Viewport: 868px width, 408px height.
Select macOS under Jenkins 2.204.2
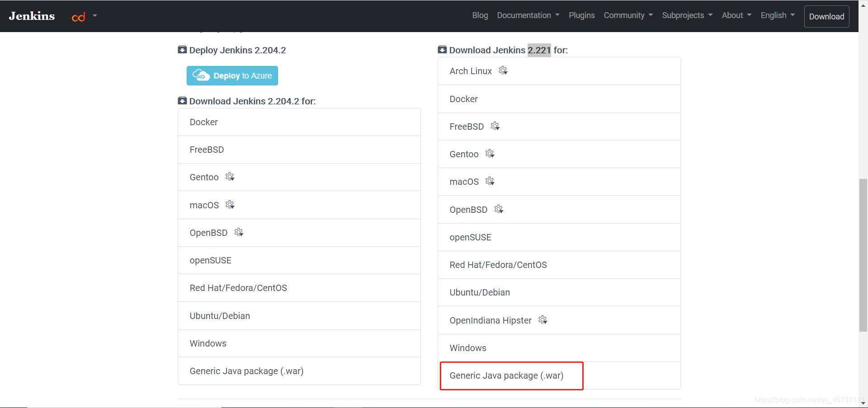(299, 205)
